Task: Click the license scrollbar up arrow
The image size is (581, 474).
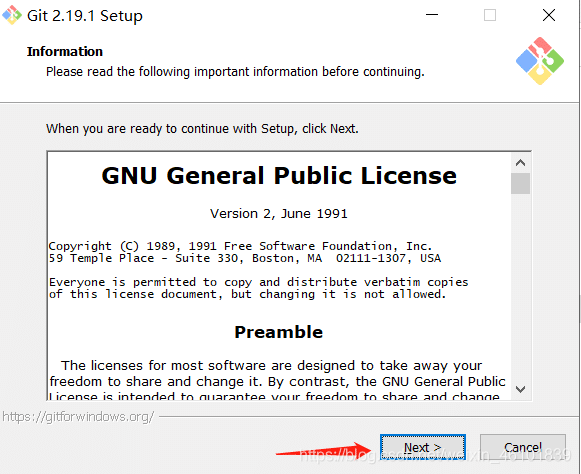Action: pos(520,163)
